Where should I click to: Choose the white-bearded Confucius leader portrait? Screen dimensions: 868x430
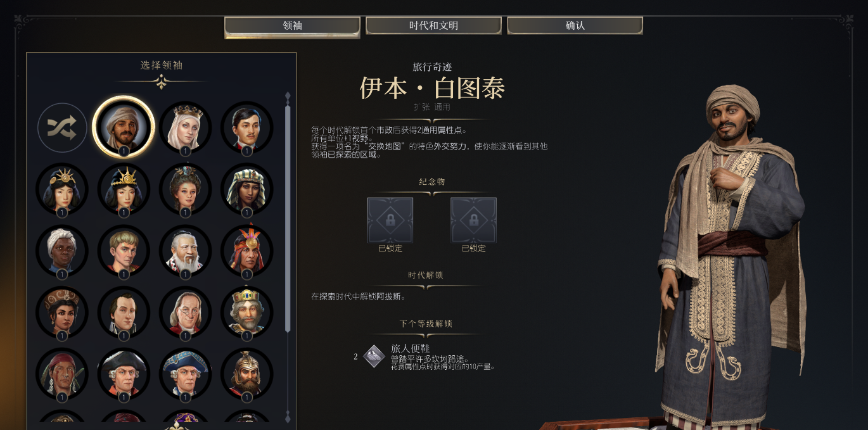pyautogui.click(x=185, y=251)
